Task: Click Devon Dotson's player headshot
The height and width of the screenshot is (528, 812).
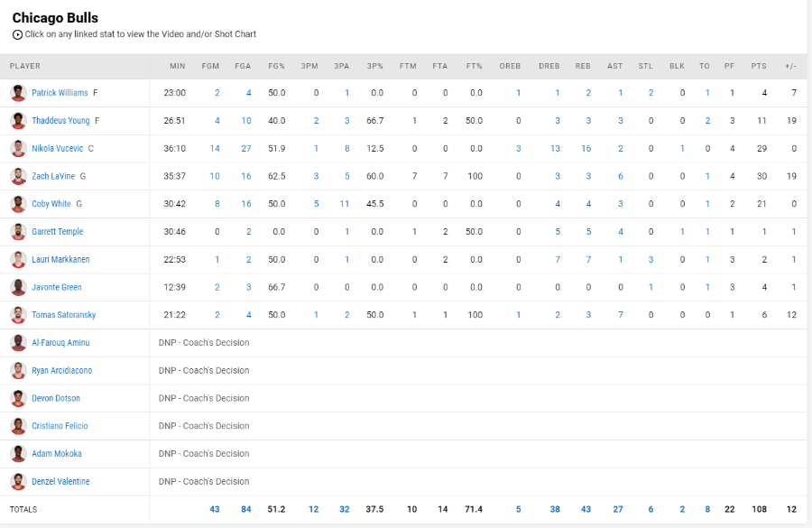Action: pyautogui.click(x=18, y=398)
